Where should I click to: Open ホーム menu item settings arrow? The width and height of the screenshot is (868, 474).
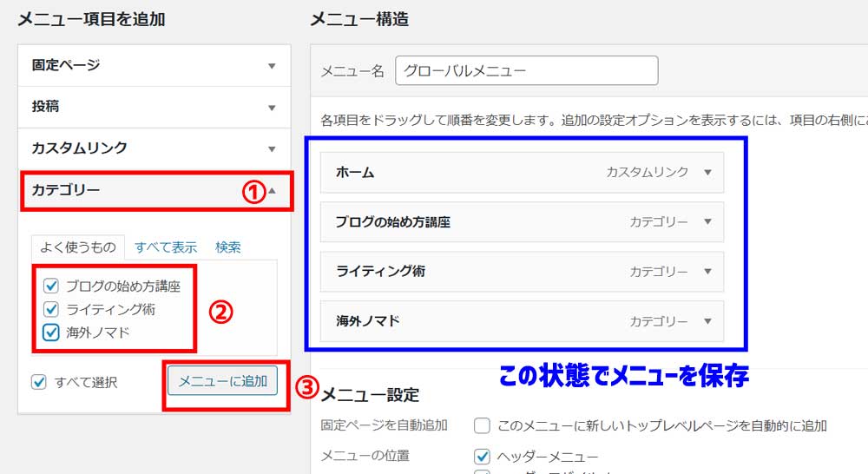point(707,172)
